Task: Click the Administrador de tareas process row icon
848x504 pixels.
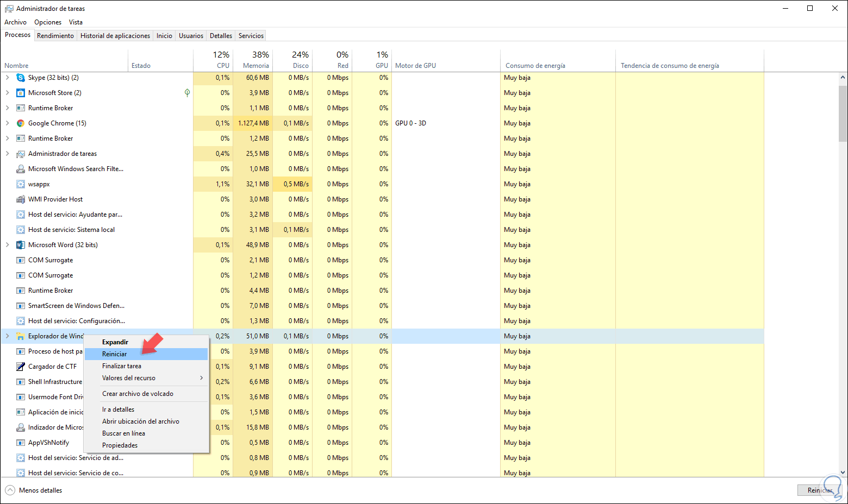Action: pyautogui.click(x=21, y=154)
